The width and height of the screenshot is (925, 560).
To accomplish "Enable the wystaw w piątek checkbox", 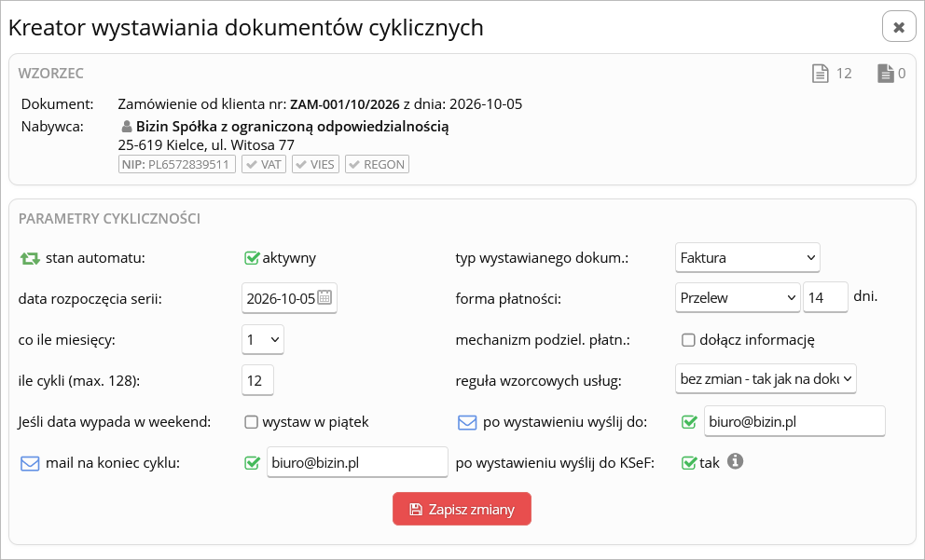I will [252, 422].
